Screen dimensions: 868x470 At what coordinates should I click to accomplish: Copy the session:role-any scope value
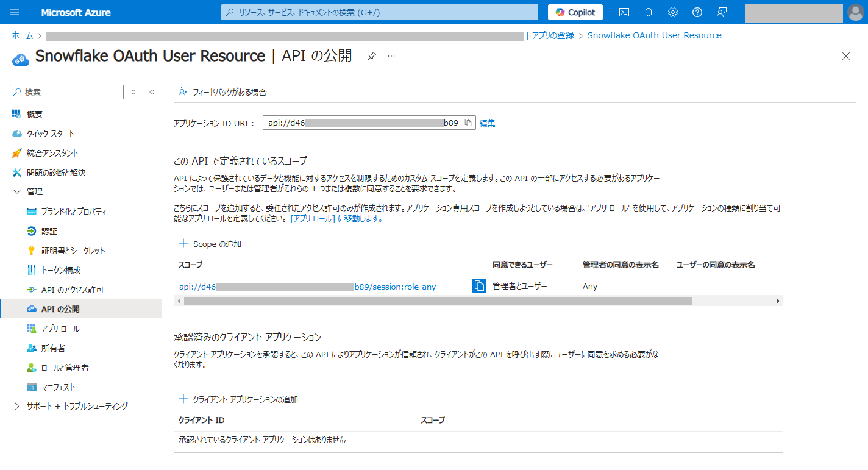click(x=479, y=286)
